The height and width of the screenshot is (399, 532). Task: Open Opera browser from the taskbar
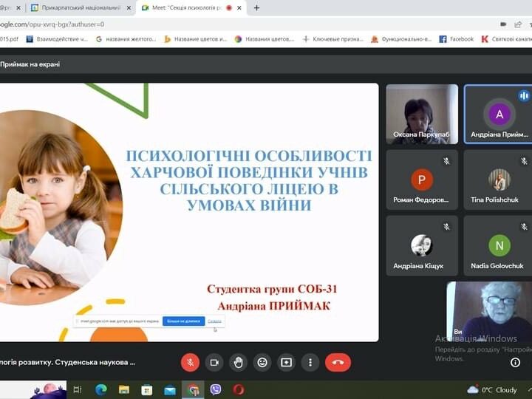tap(239, 389)
